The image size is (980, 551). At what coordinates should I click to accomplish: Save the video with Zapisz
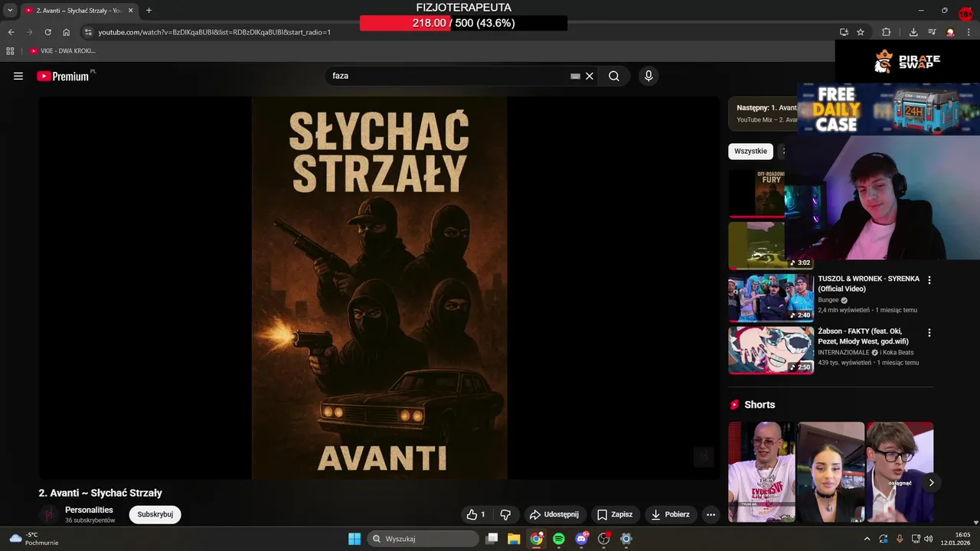pyautogui.click(x=615, y=514)
